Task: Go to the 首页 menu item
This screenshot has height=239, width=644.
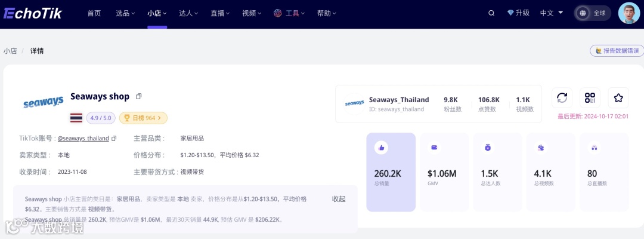Action: click(94, 13)
